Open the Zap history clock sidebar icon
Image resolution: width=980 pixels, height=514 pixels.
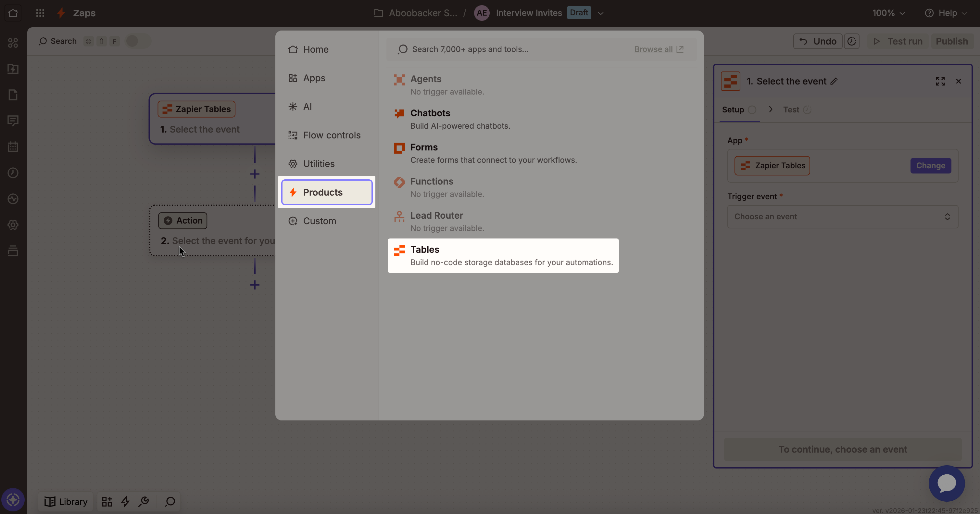click(13, 173)
